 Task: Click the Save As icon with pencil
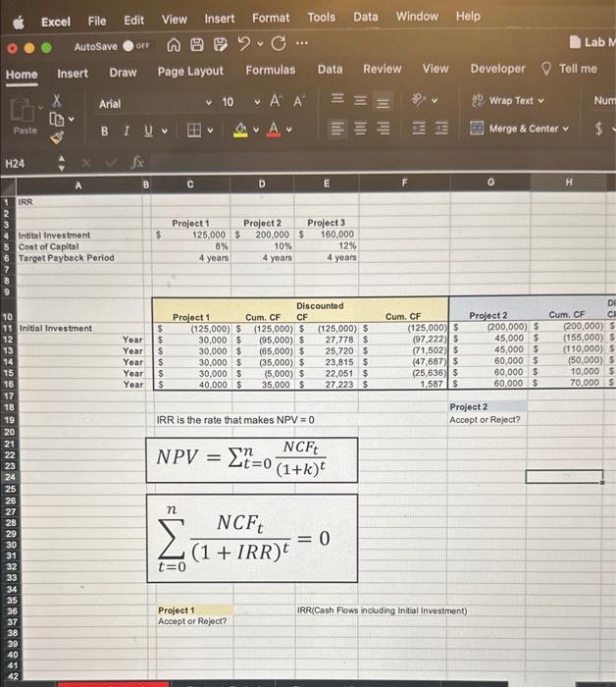coord(221,44)
